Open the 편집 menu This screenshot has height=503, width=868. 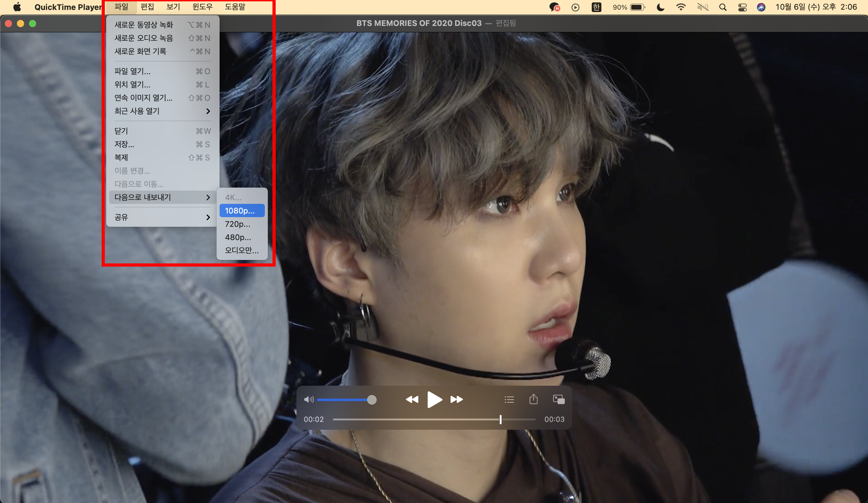point(147,7)
